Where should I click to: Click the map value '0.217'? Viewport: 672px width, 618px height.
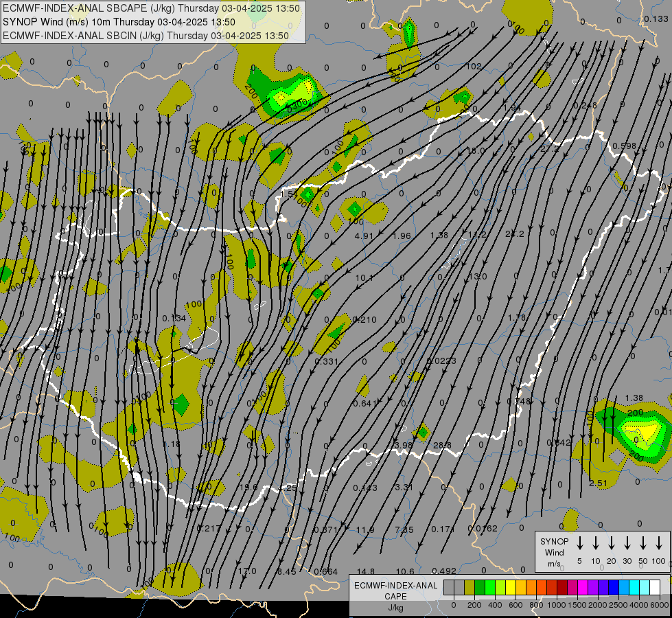[x=209, y=528]
